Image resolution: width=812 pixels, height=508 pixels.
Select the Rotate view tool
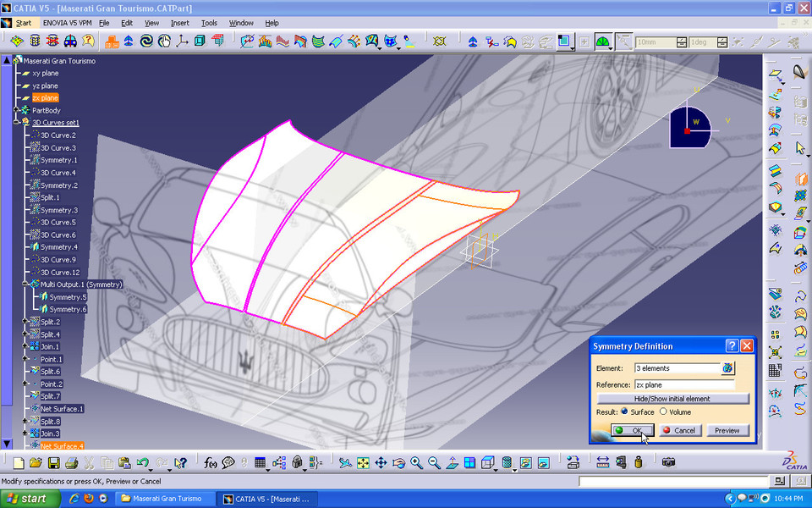(398, 463)
